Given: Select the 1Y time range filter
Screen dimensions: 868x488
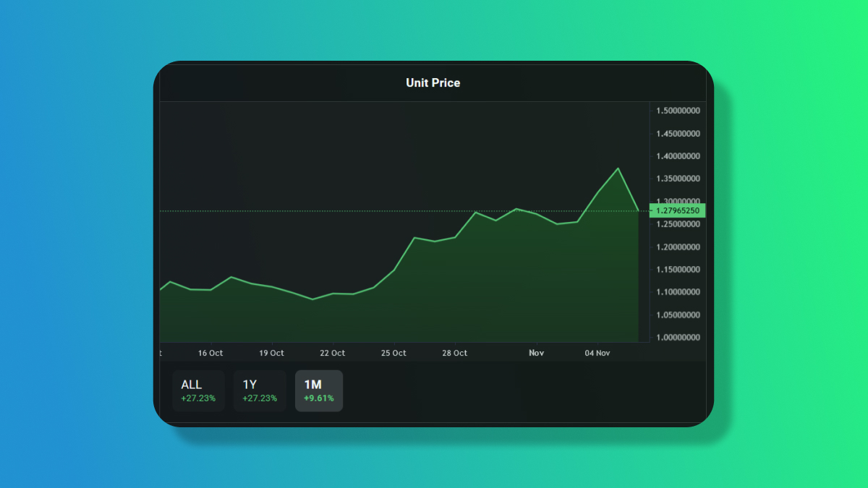Looking at the screenshot, I should click(259, 390).
